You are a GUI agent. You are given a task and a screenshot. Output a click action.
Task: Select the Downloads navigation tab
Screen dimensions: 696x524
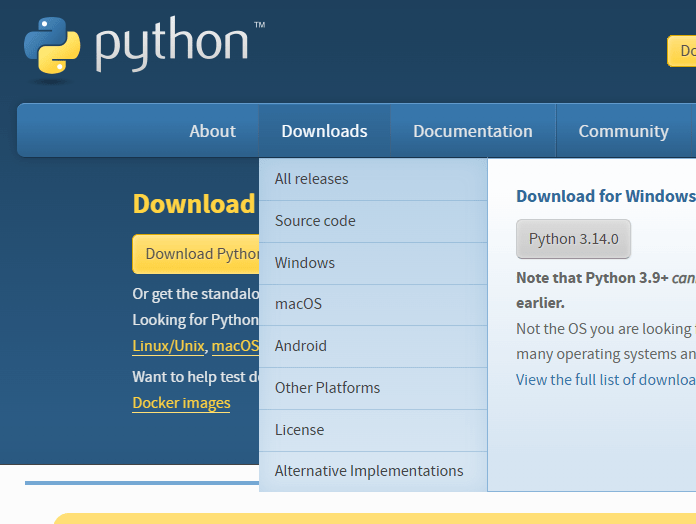[x=324, y=131]
